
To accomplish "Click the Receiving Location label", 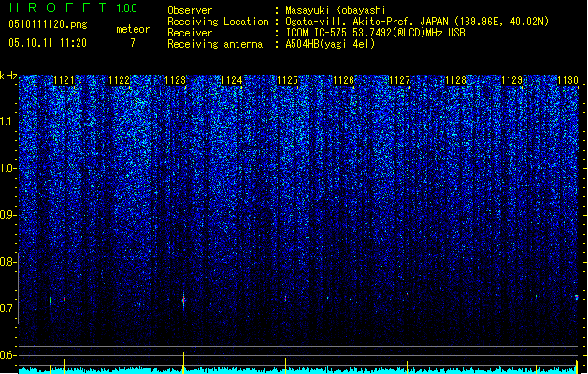I will pyautogui.click(x=218, y=22).
